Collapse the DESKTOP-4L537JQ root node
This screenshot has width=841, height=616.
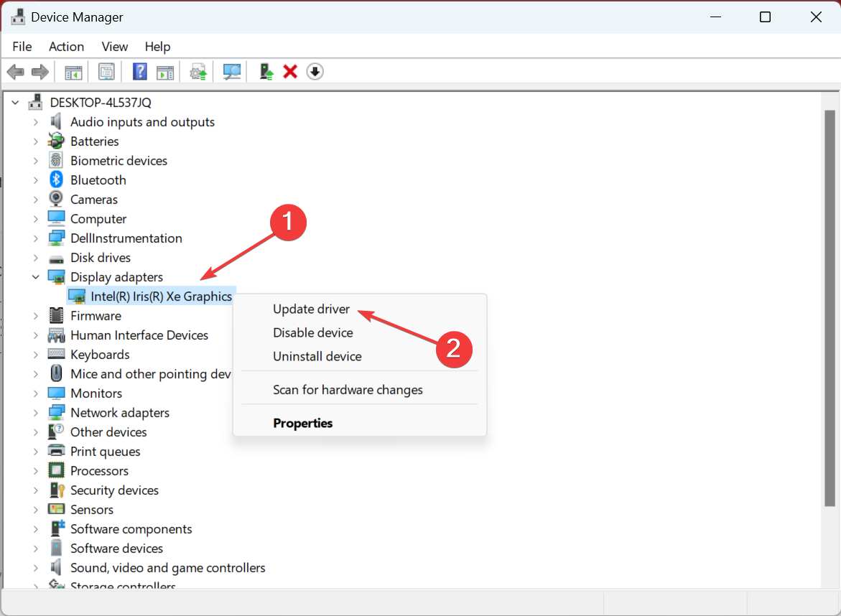[16, 103]
